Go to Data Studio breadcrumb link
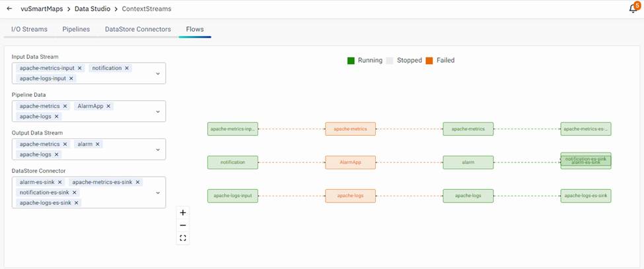Viewport: 644px width, 269px height. click(x=92, y=9)
